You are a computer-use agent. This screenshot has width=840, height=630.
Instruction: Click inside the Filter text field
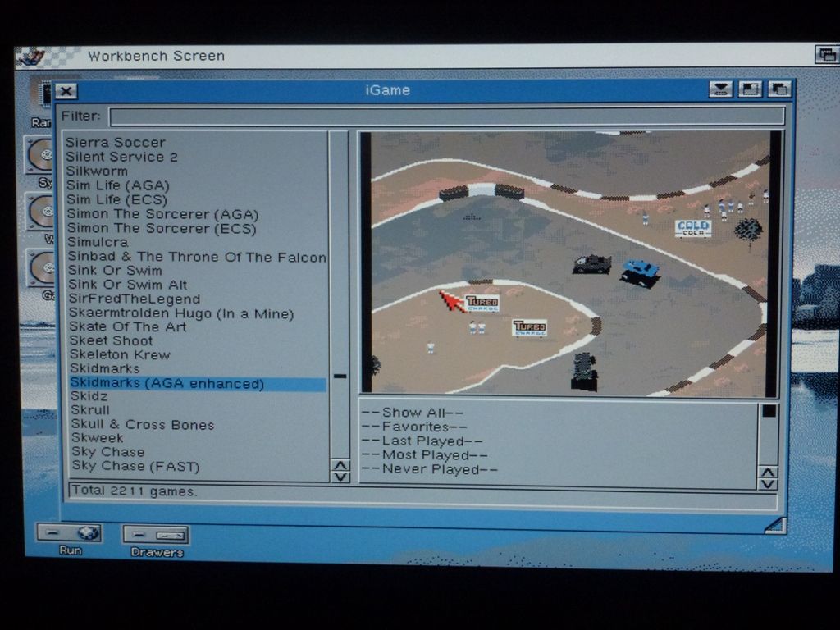coord(447,116)
